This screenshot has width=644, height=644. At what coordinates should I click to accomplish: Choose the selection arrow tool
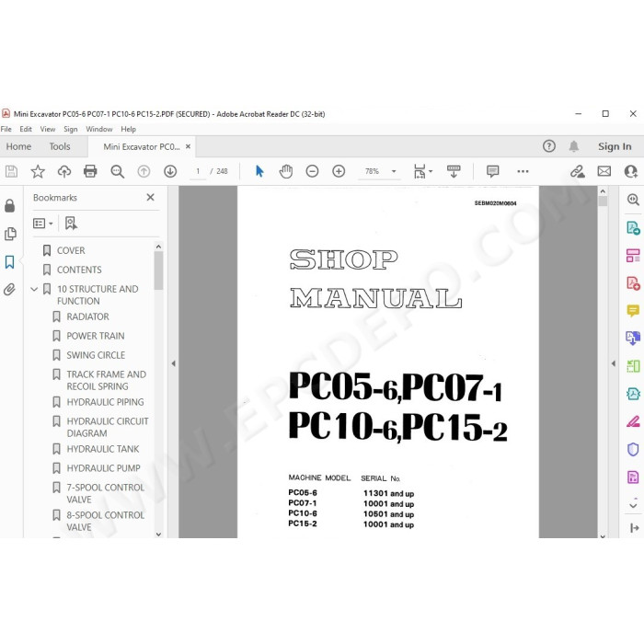[x=259, y=171]
